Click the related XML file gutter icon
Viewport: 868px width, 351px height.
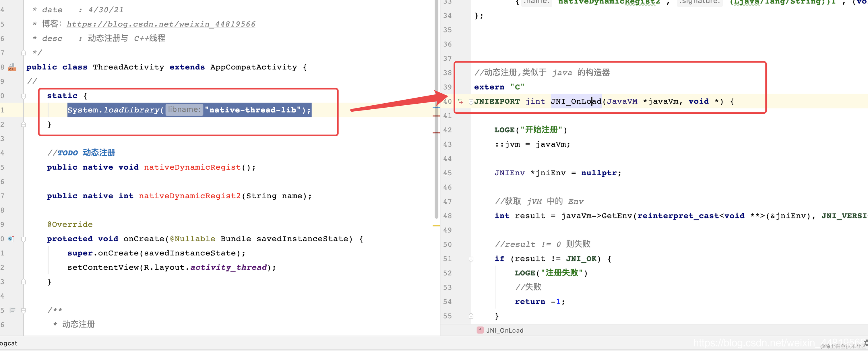tap(12, 67)
